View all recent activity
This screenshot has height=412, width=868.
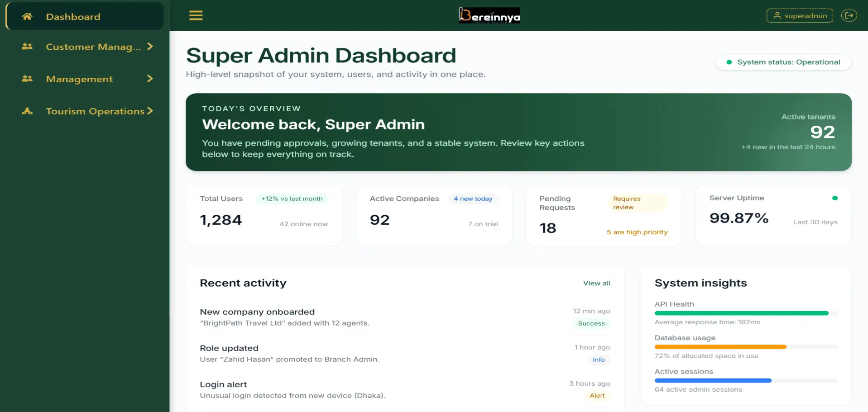pos(596,283)
